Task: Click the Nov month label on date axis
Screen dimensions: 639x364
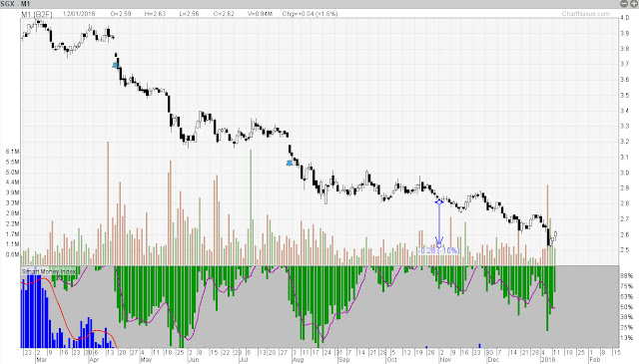Action: [x=445, y=360]
